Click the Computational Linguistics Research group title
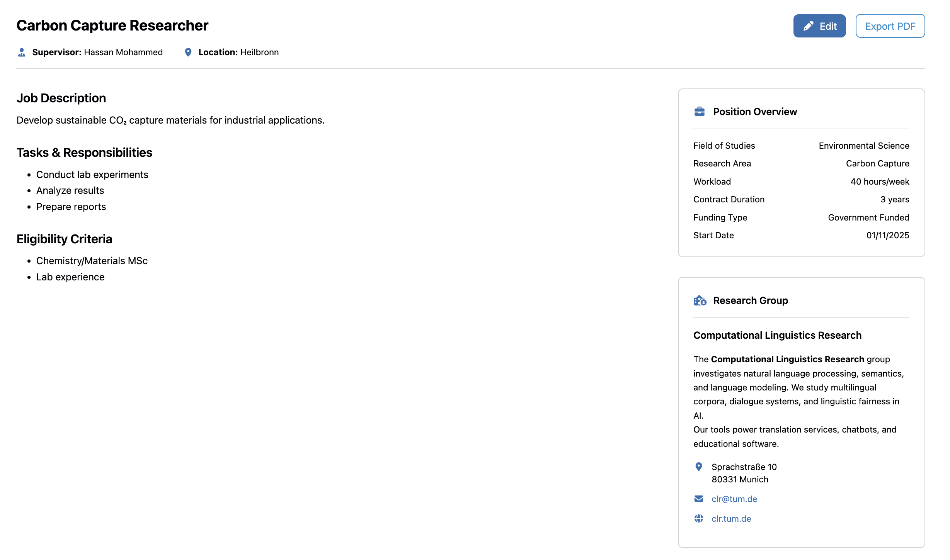Image resolution: width=950 pixels, height=560 pixels. pos(777,335)
